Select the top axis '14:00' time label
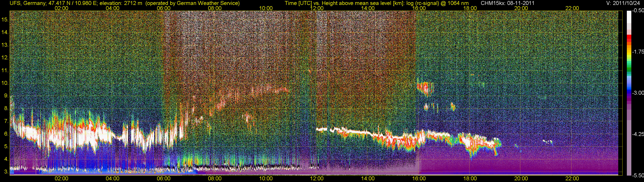 (x=368, y=8)
